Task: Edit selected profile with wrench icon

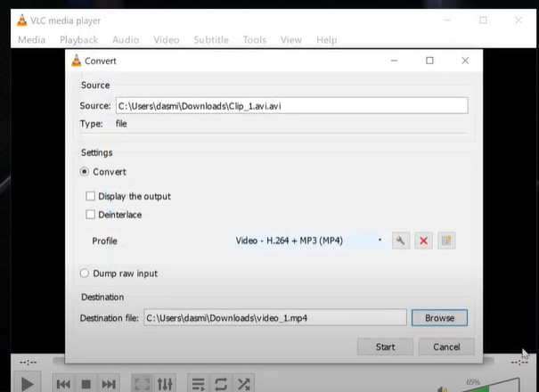Action: pyautogui.click(x=401, y=241)
